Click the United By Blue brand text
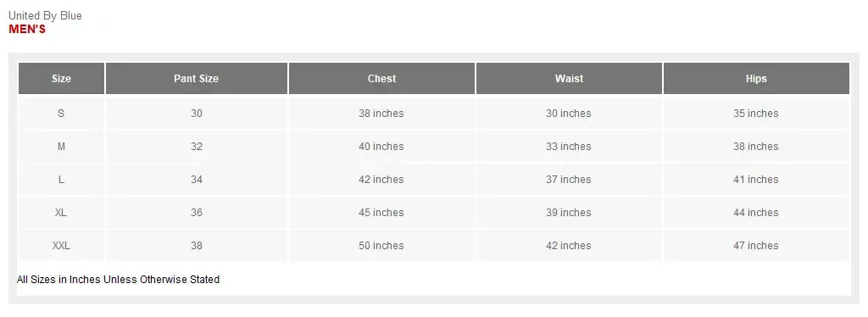The width and height of the screenshot is (868, 317). coord(45,15)
